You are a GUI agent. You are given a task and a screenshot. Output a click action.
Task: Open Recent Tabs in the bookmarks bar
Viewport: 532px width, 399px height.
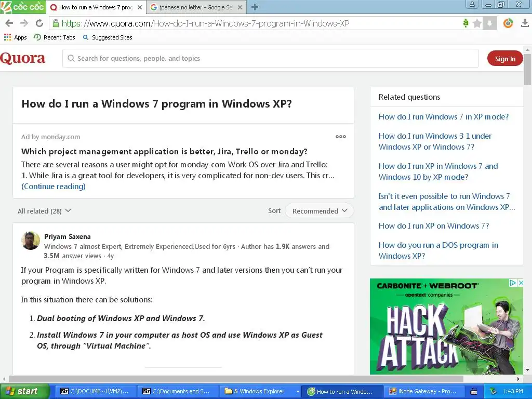tap(54, 37)
